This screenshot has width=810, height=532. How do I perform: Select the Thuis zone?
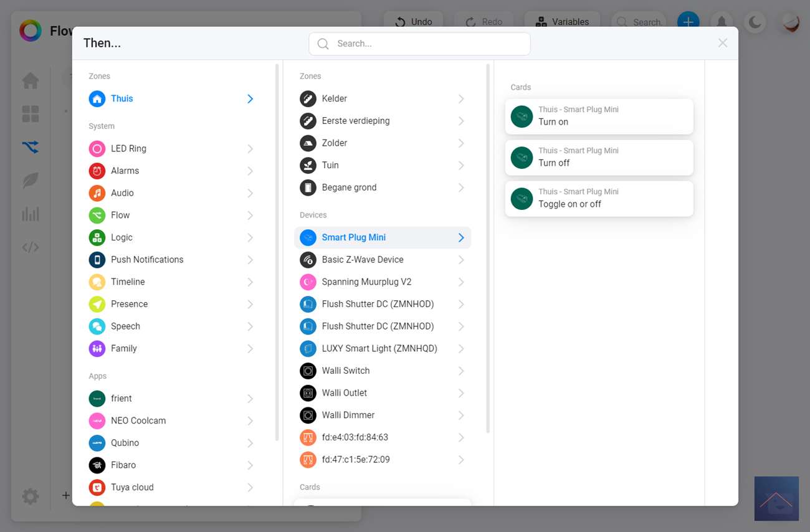[x=122, y=98]
